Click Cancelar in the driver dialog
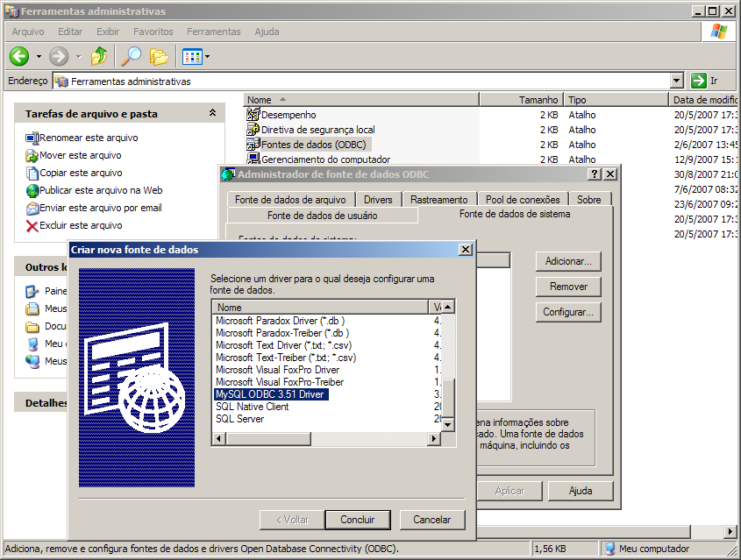This screenshot has width=741, height=560. pos(432,520)
